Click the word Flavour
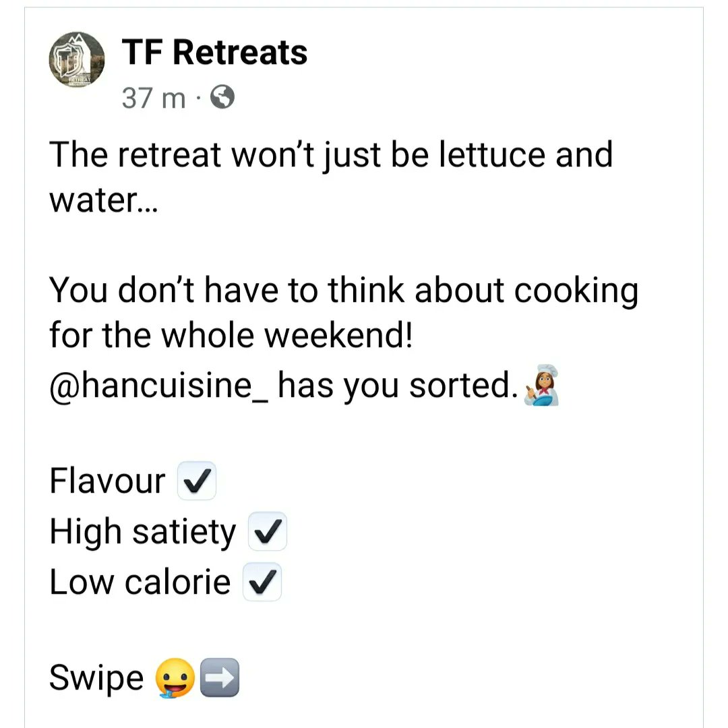The image size is (728, 728). click(107, 481)
